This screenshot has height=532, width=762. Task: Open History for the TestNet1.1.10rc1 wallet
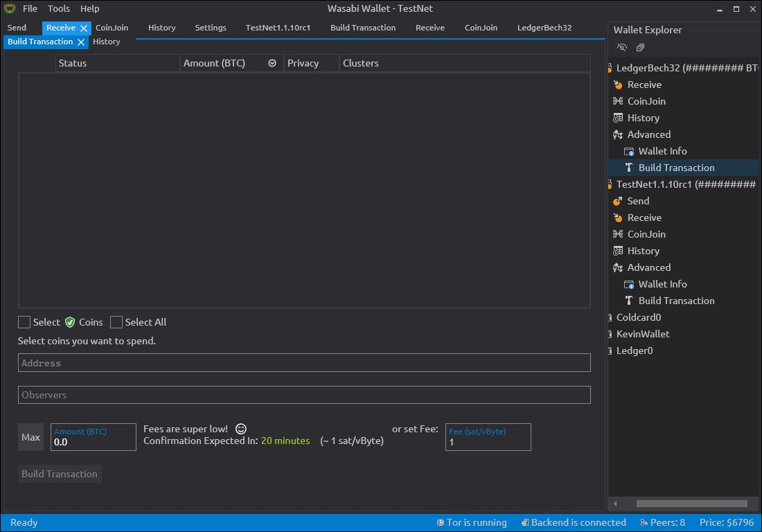click(643, 250)
